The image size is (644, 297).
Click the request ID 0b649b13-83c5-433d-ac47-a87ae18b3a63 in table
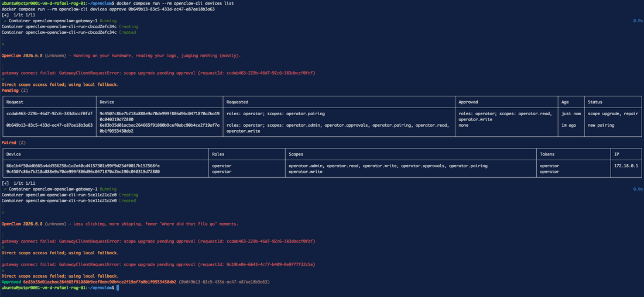coord(50,125)
